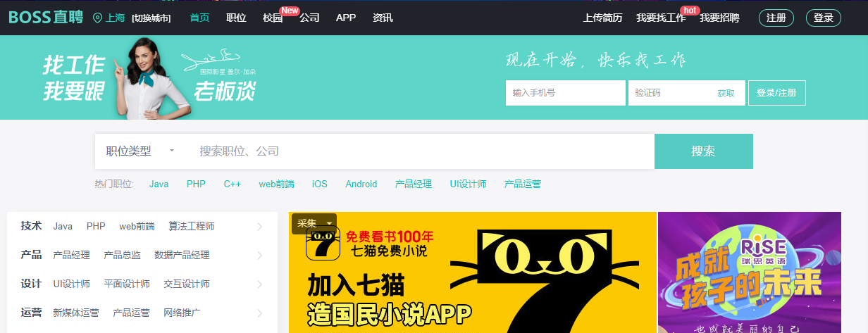Open the 职位类型 dropdown
Image resolution: width=868 pixels, height=333 pixels.
[140, 151]
